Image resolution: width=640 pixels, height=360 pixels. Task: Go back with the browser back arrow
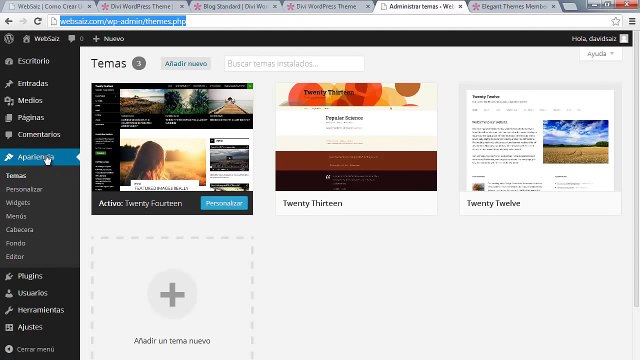9,21
